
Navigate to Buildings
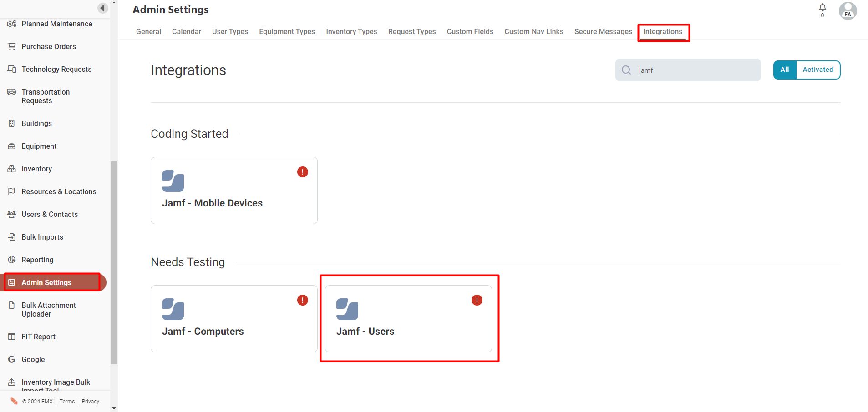[37, 123]
